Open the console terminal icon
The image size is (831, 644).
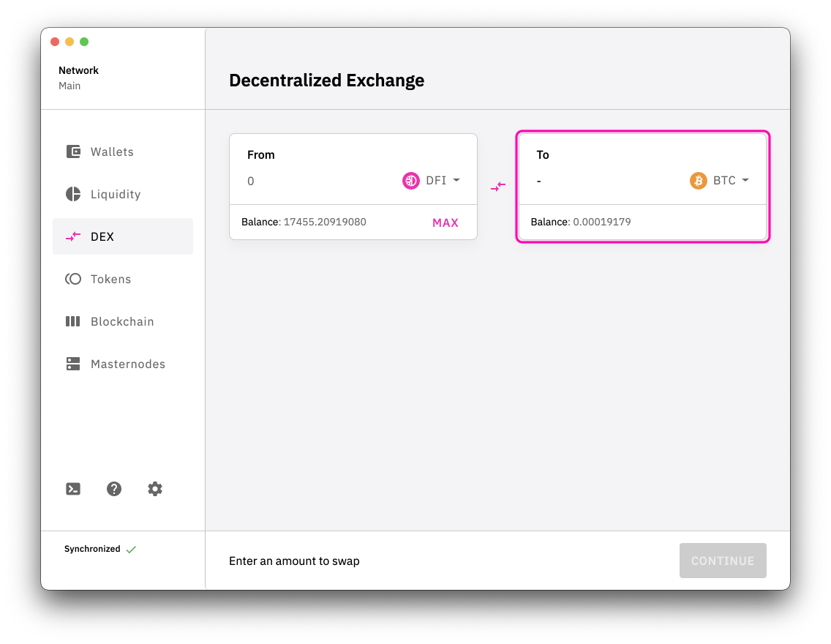73,490
